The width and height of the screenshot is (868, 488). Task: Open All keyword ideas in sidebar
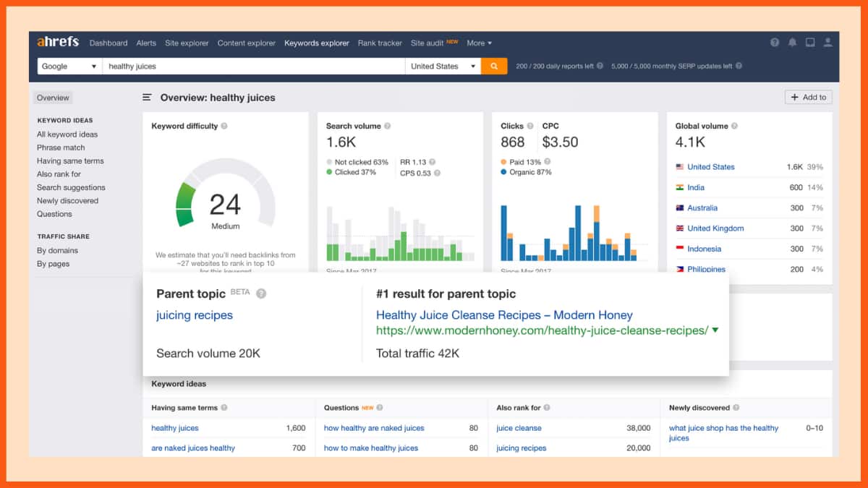[67, 134]
